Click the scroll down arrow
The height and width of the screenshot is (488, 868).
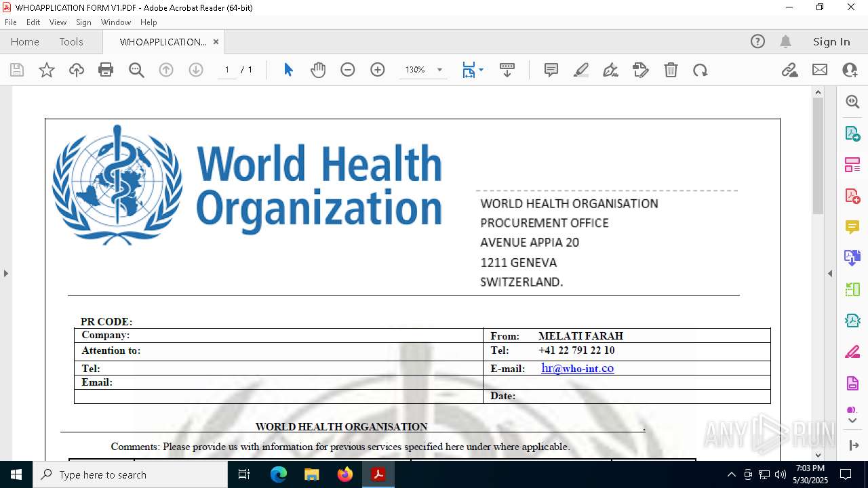coord(818,454)
